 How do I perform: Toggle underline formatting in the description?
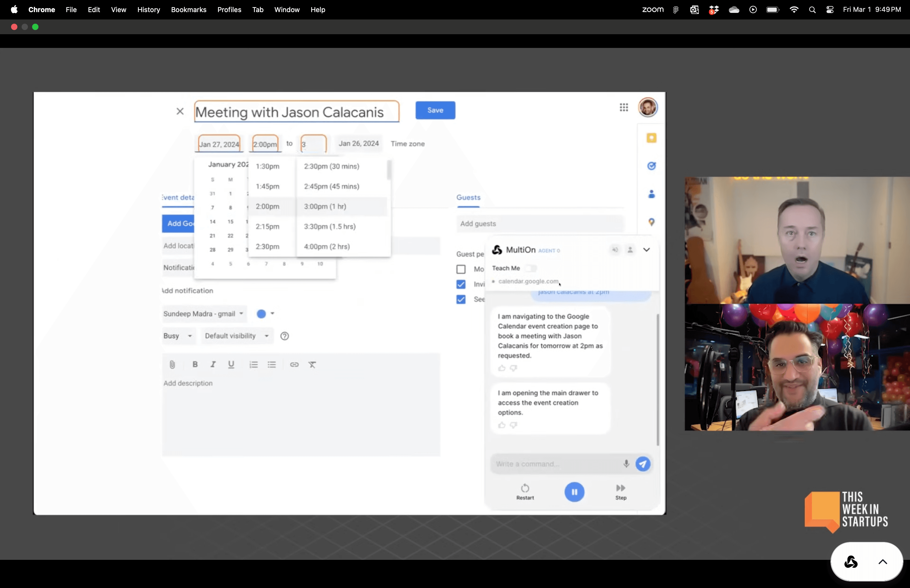click(231, 364)
